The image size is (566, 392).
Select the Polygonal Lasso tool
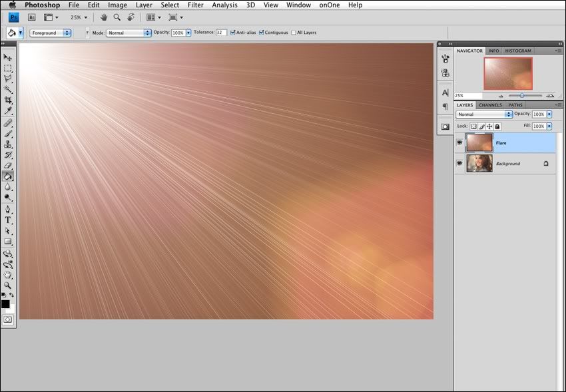(x=7, y=79)
